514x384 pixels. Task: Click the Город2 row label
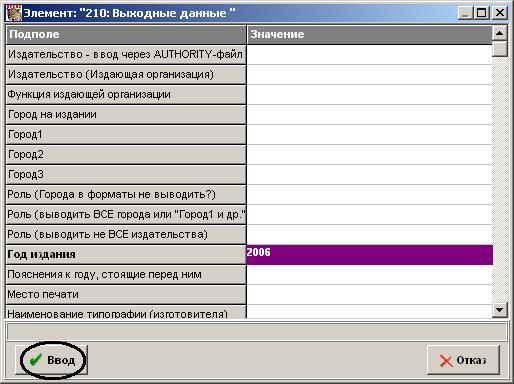coord(126,155)
